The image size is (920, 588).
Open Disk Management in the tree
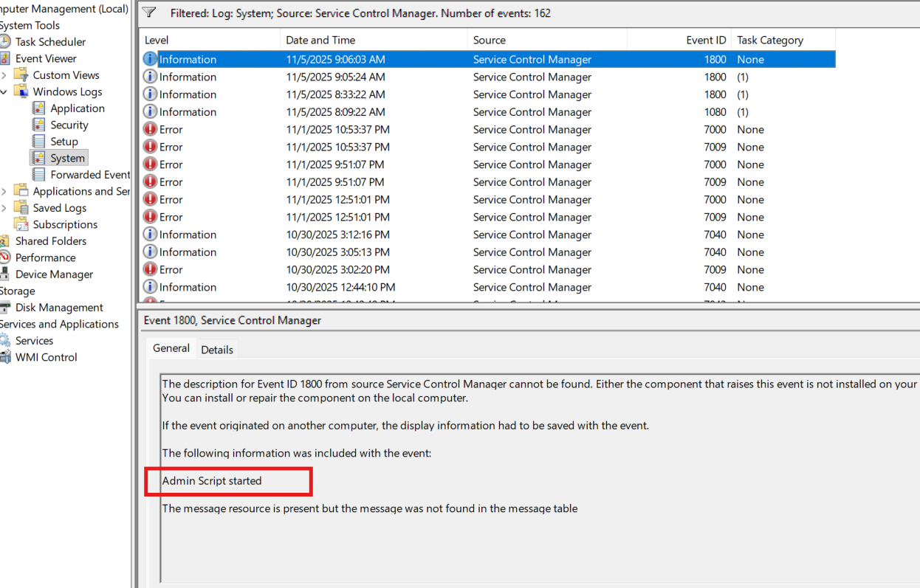[x=59, y=308]
